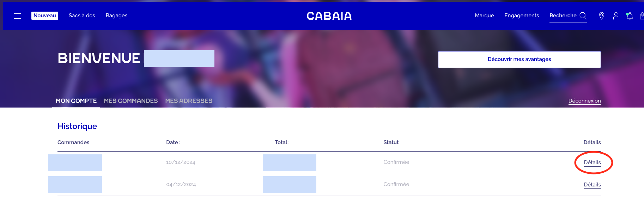Open the notifications bell

pos(630,16)
